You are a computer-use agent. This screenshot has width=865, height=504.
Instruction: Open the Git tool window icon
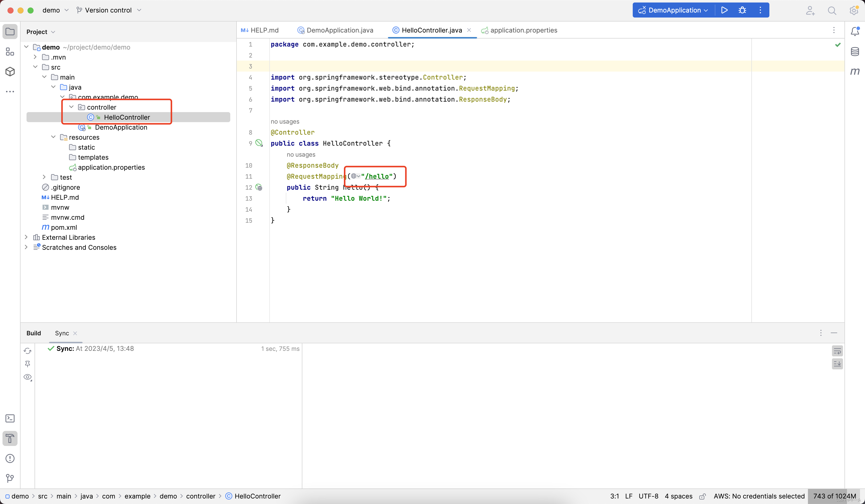pos(10,478)
